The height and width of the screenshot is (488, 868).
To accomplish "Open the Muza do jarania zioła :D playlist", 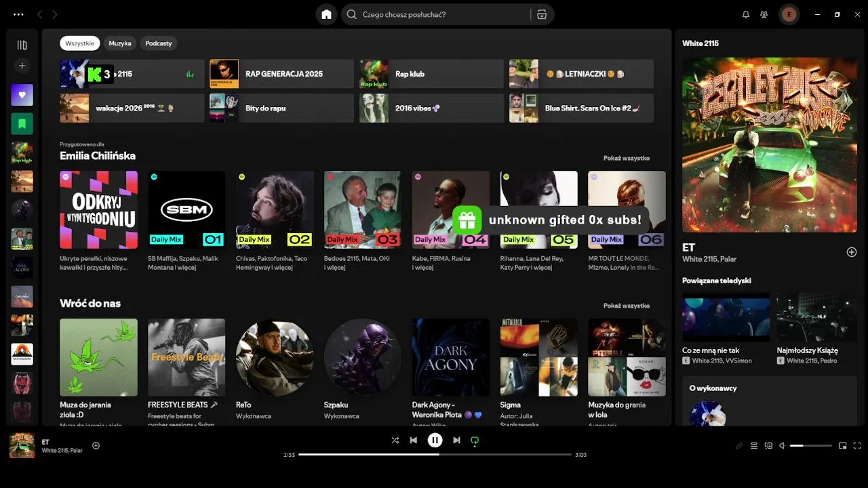I will click(98, 371).
